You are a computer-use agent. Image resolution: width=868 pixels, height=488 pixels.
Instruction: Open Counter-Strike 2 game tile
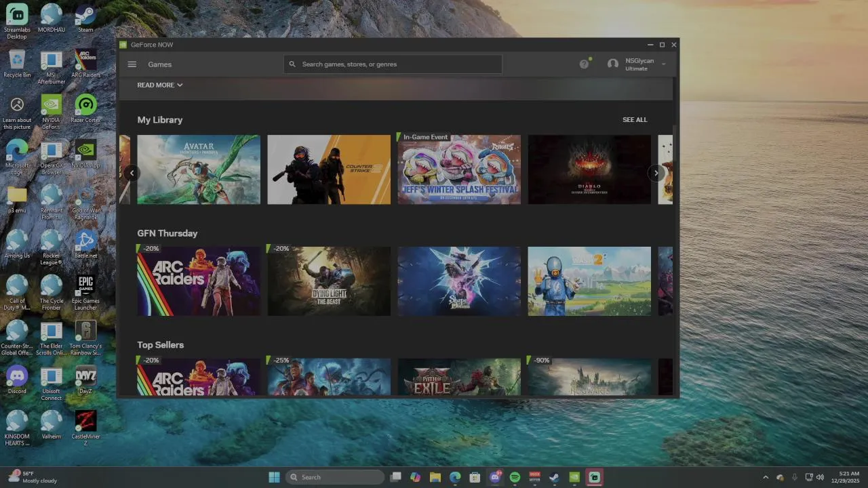(x=329, y=169)
